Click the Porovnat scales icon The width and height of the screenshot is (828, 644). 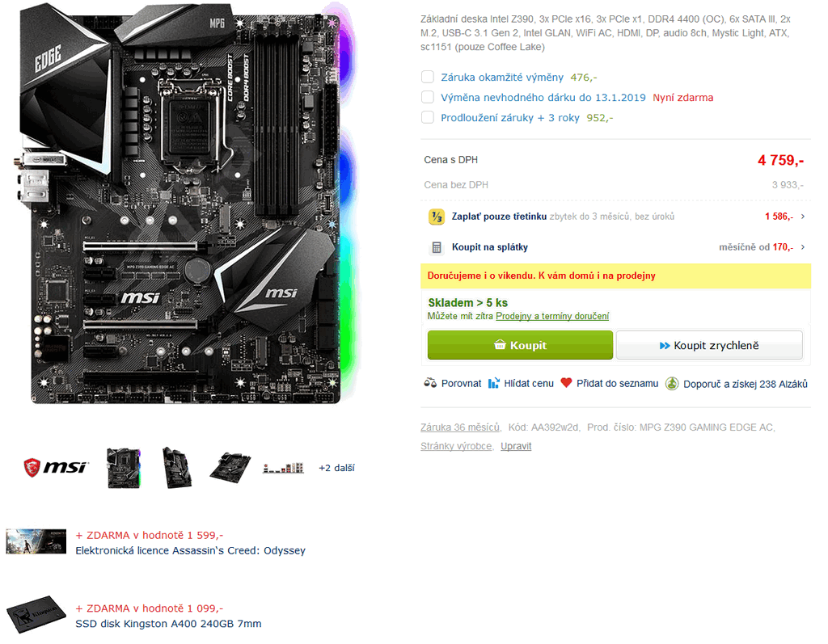click(x=430, y=383)
